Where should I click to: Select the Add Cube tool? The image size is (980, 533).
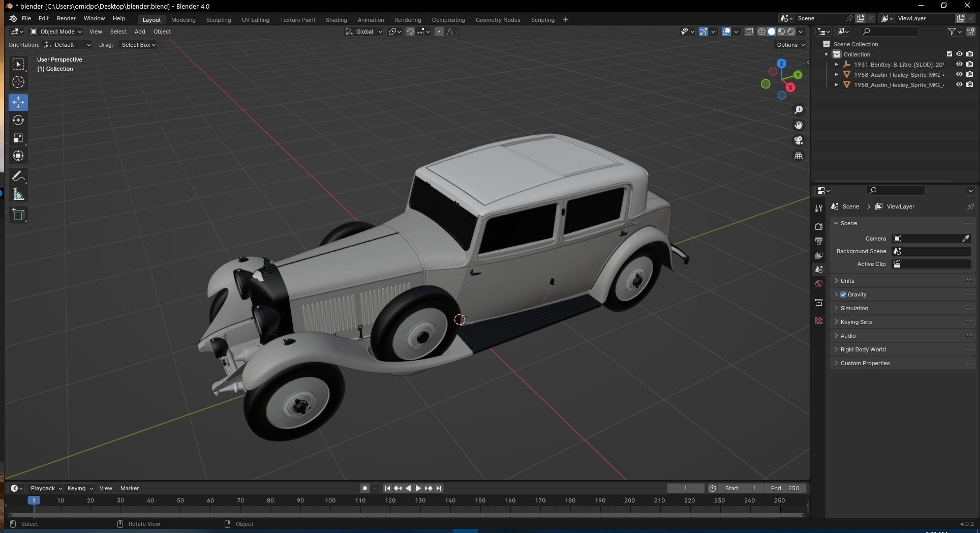(18, 215)
